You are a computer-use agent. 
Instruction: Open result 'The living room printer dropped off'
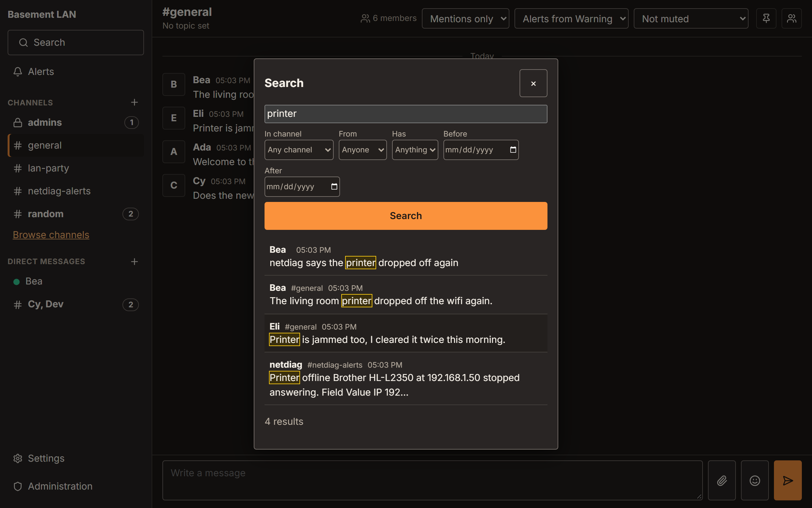406,295
